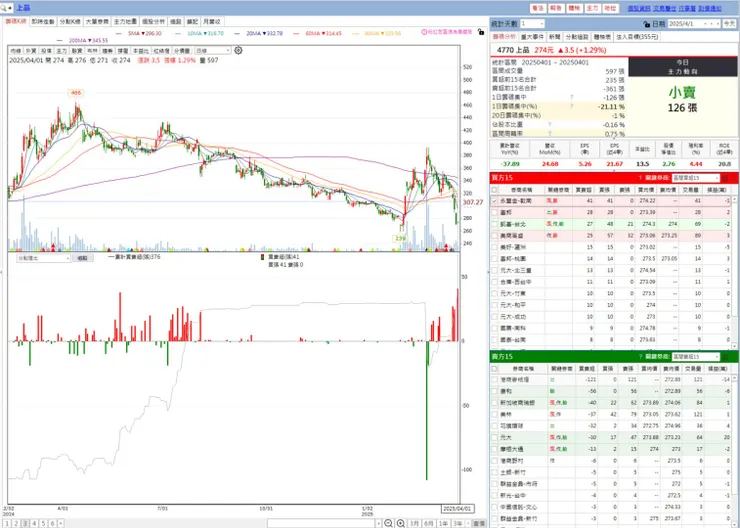Open help icon for 1日籌碼集中 張數
Viewport: 740px width, 528px height.
click(572, 97)
